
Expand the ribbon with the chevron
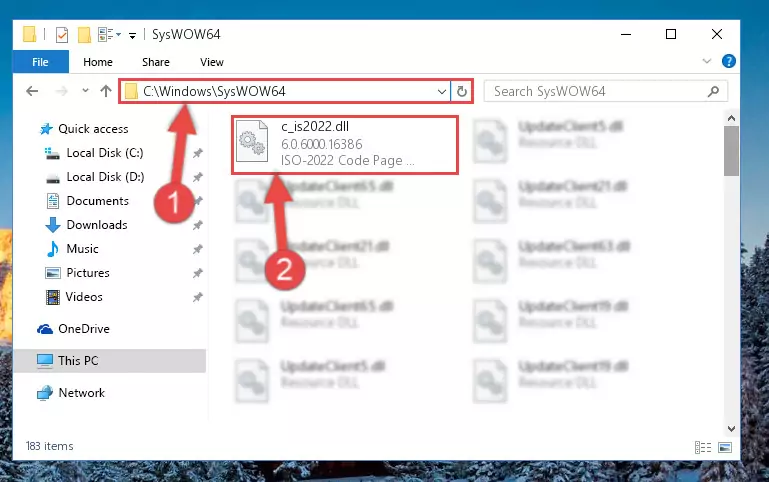tap(707, 61)
